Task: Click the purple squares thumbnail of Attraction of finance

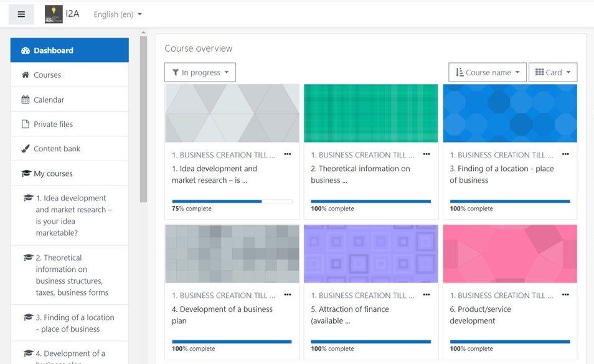Action: pyautogui.click(x=371, y=254)
